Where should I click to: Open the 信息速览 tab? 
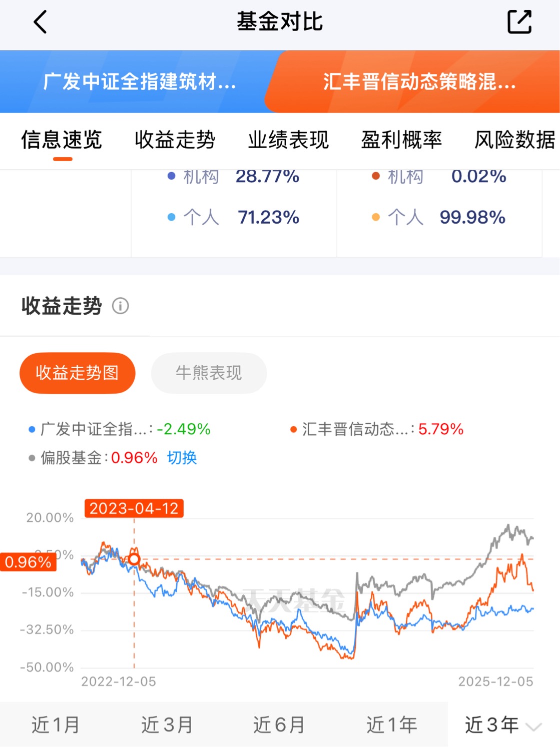click(x=62, y=140)
